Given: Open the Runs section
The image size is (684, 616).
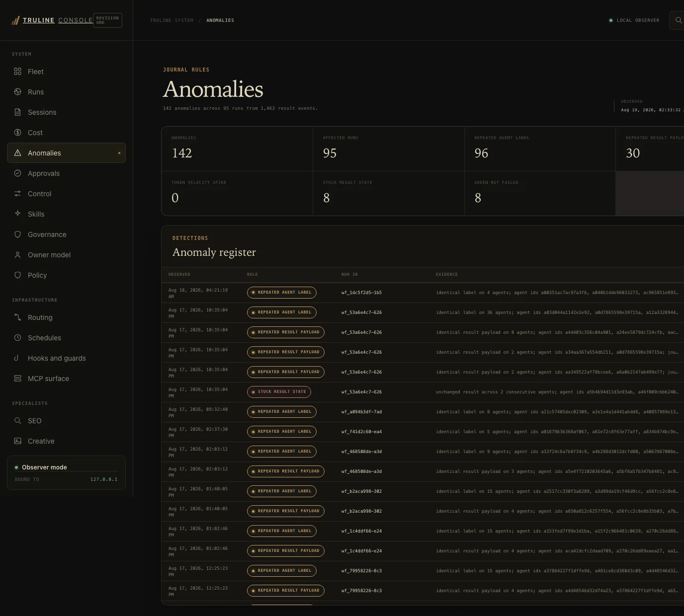Looking at the screenshot, I should (x=66, y=92).
